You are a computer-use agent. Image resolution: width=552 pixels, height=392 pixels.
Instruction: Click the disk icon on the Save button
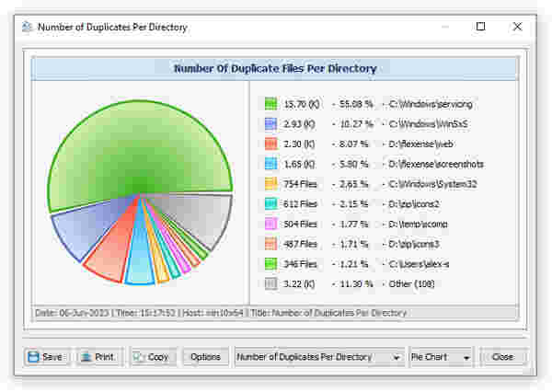33,357
